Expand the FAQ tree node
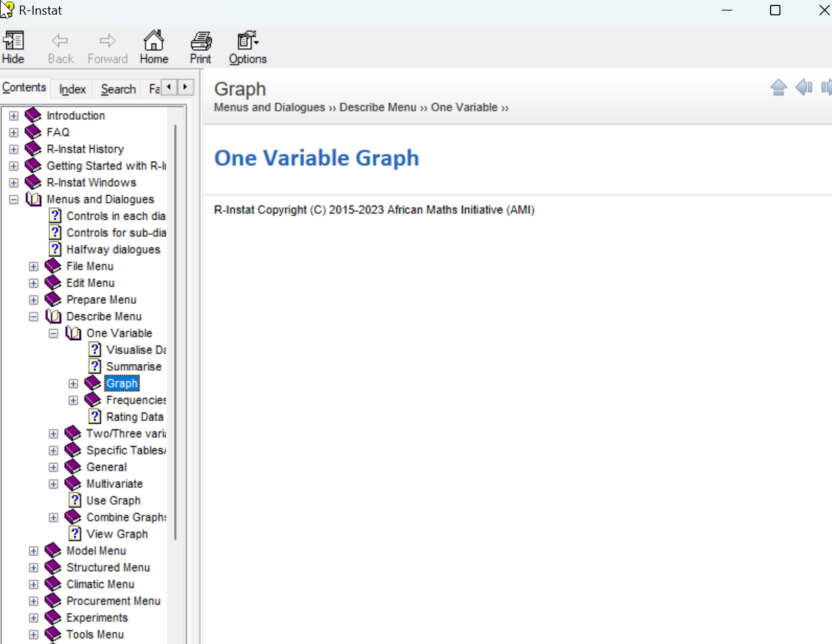The height and width of the screenshot is (644, 832). coord(14,132)
